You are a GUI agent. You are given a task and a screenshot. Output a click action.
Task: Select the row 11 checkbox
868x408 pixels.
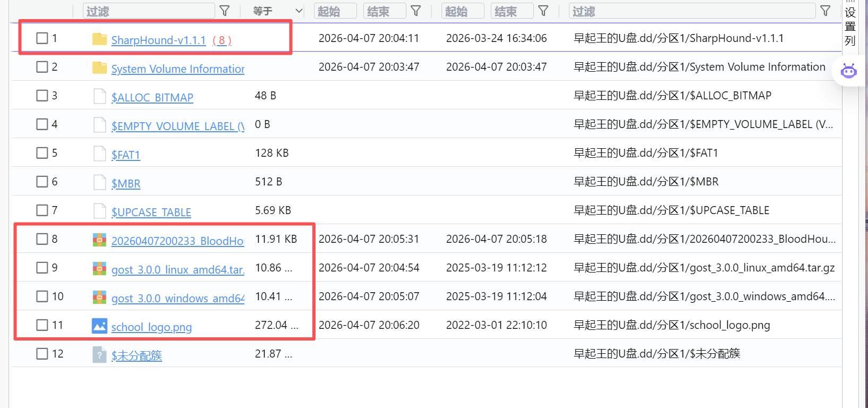pos(42,325)
